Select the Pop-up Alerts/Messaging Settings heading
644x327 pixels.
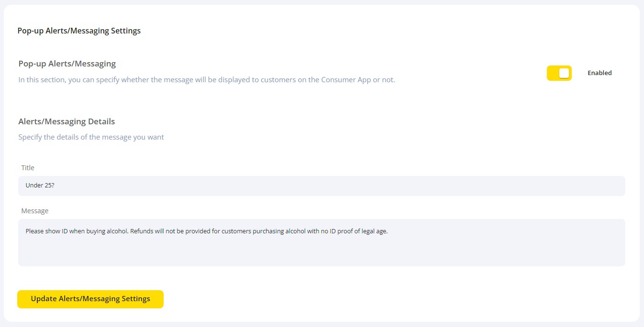tap(79, 30)
